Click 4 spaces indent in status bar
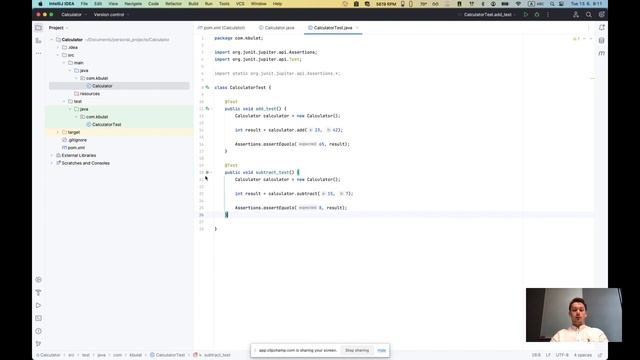640x360 pixels. (583, 355)
